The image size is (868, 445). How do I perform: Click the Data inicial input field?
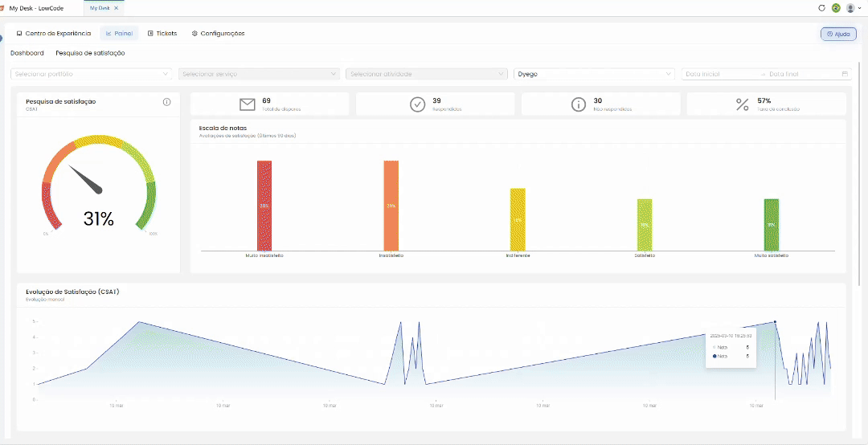(x=719, y=74)
